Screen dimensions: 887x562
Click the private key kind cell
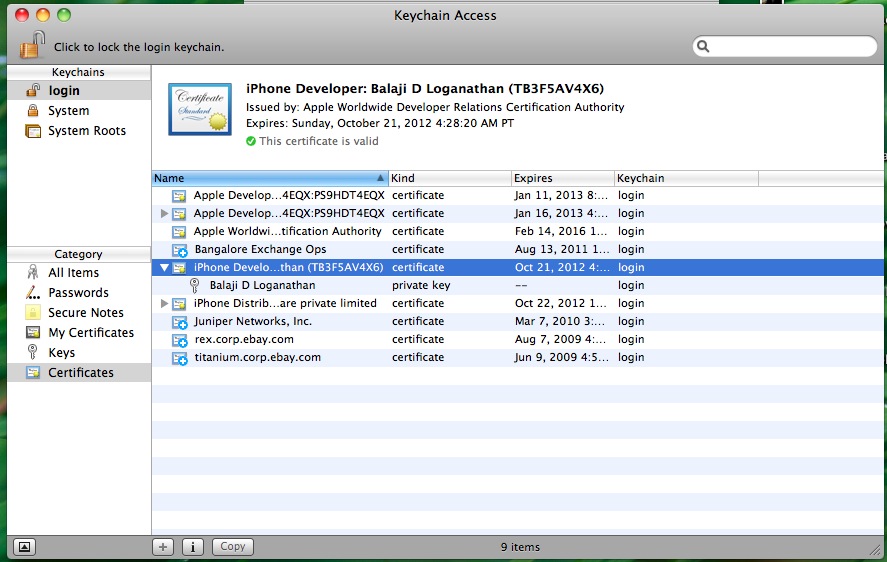(421, 285)
